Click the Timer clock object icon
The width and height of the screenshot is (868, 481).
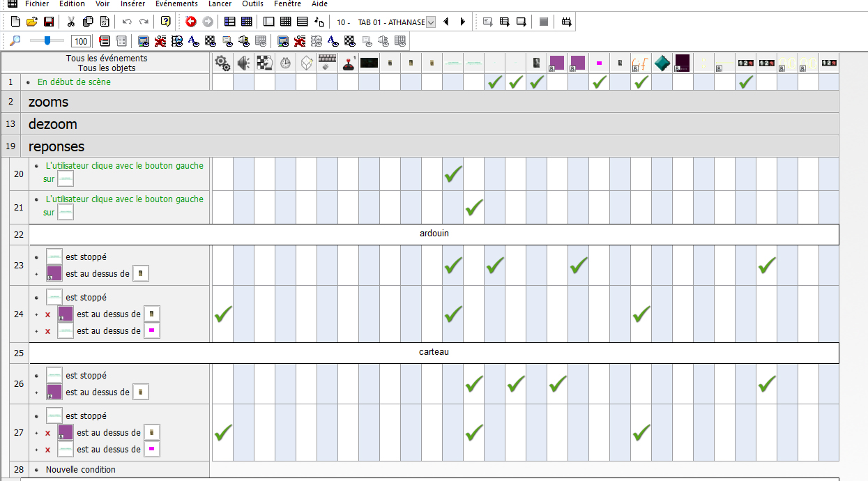(285, 63)
